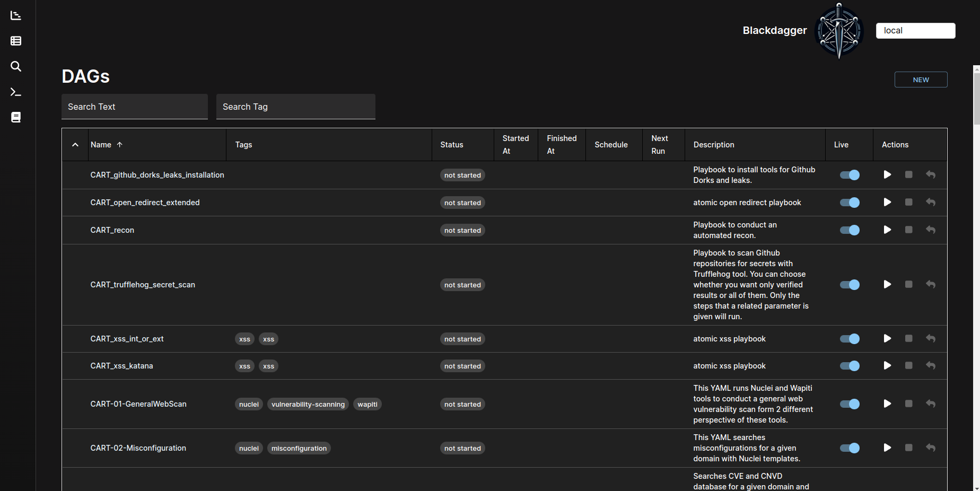Focus the Search Tag field
The height and width of the screenshot is (491, 980).
click(x=296, y=107)
